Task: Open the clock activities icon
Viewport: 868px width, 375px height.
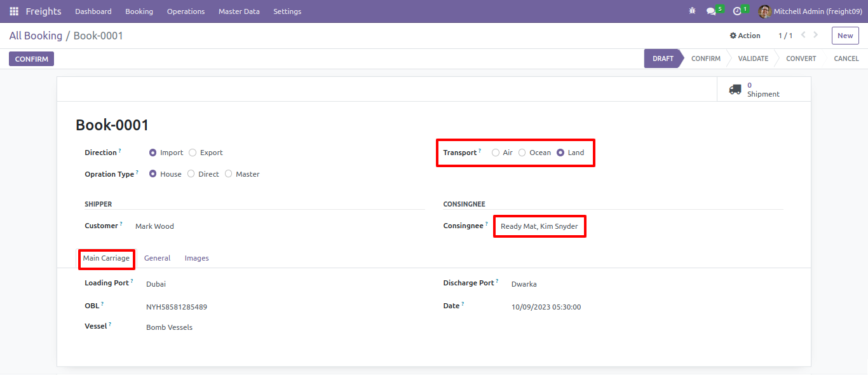Action: coord(737,11)
